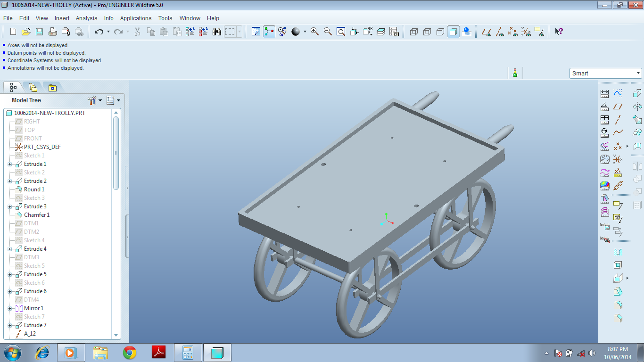Click the Zoom In magnifier icon
This screenshot has width=644, height=362.
(x=314, y=32)
